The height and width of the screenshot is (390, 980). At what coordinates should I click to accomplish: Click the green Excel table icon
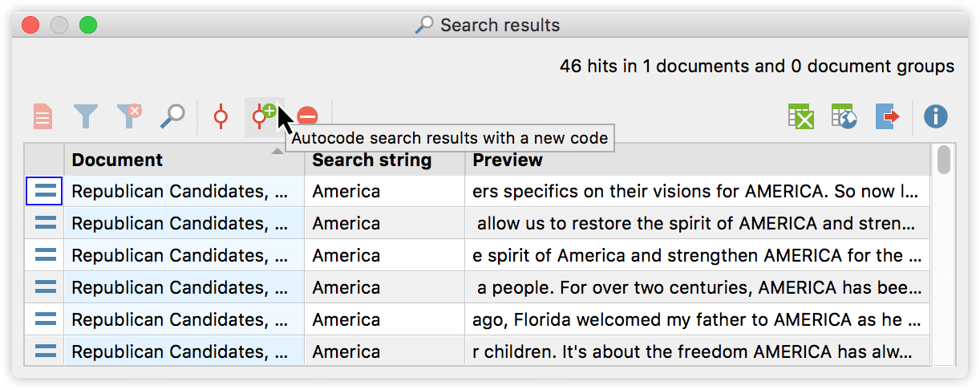800,117
